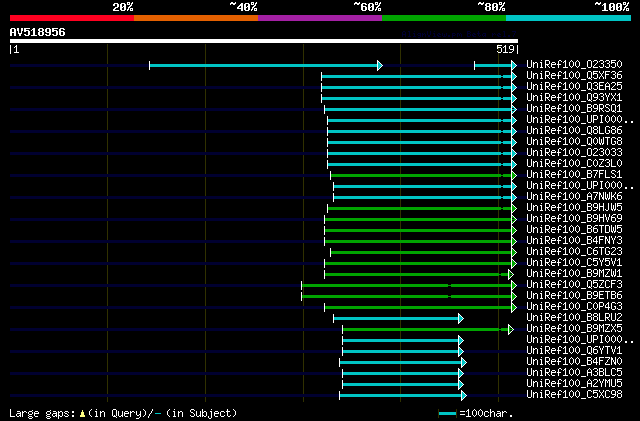Open hit UniRef100_Q3EA25
Viewport: 640px width, 421px height.
pos(574,86)
